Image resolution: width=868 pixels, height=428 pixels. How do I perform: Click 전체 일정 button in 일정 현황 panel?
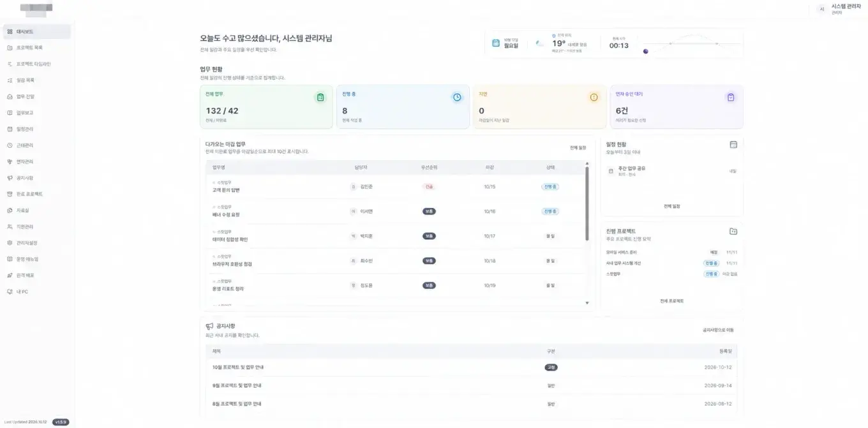(672, 207)
